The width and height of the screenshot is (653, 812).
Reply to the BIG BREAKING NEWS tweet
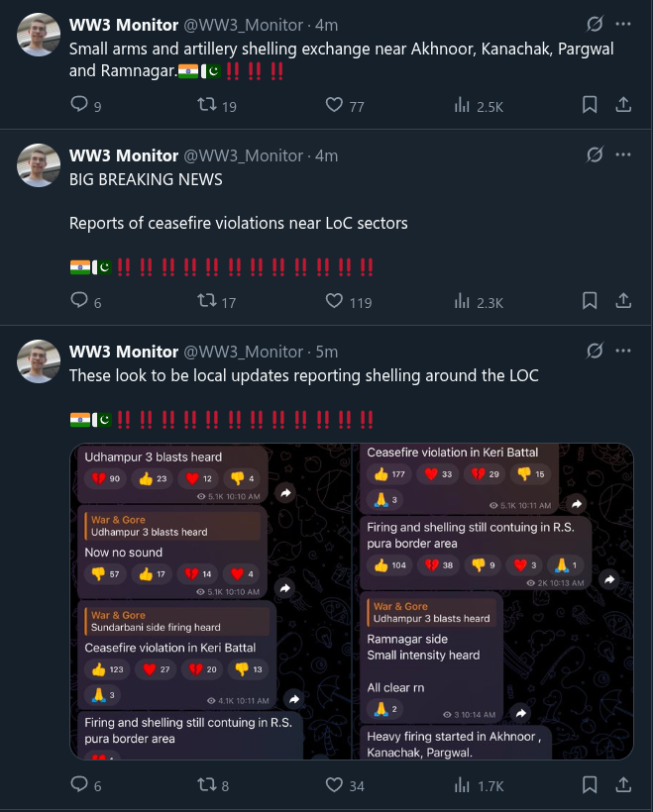(81, 302)
